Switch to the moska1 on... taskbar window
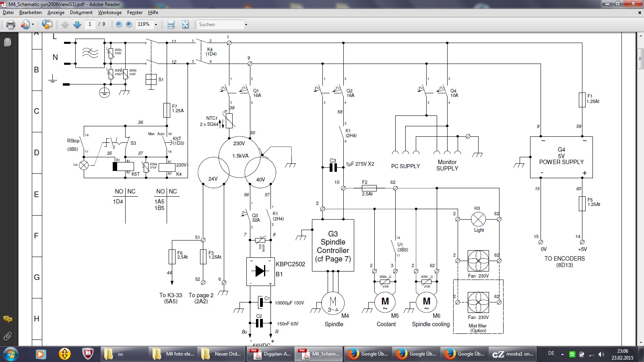644x362 pixels. tap(513, 354)
